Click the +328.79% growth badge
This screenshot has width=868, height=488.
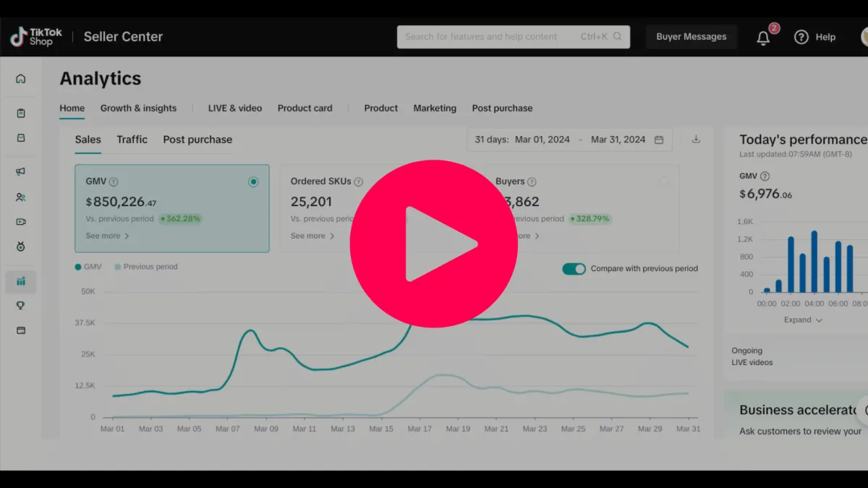coord(590,218)
